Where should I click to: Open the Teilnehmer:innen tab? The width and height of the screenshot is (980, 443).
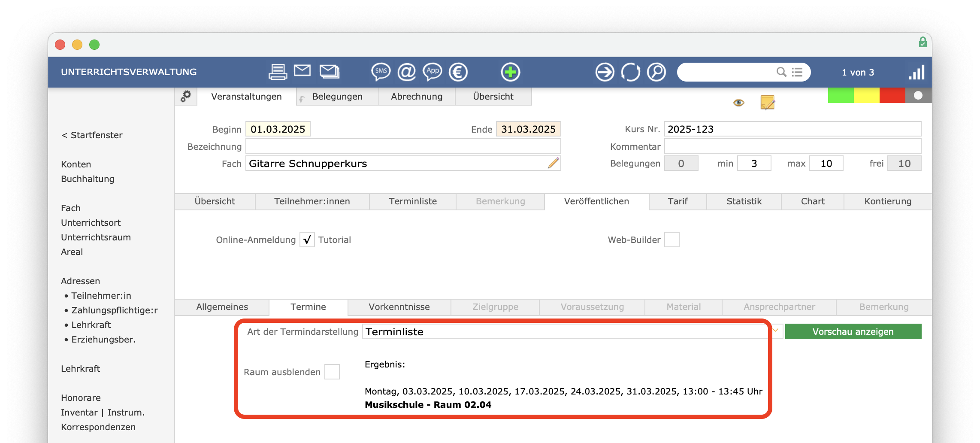point(312,201)
